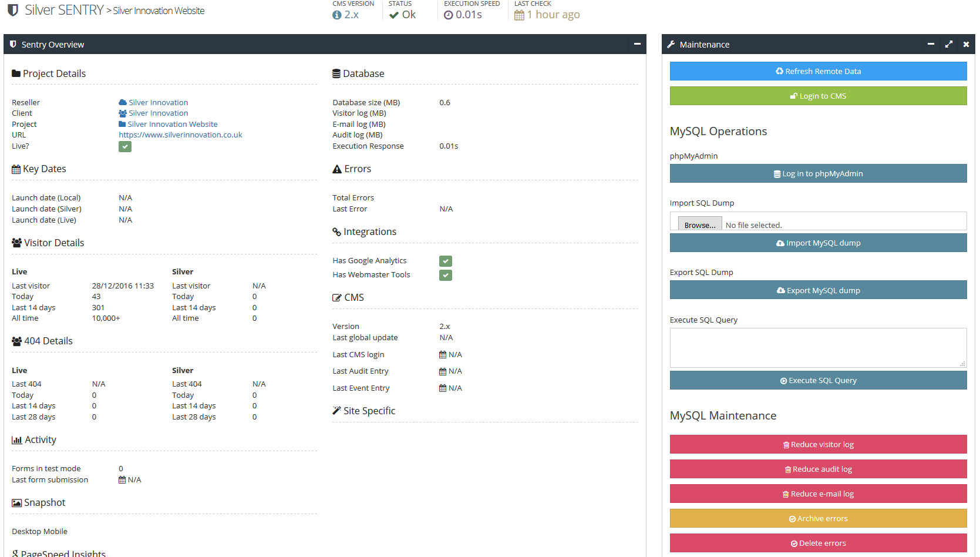The image size is (980, 557).
Task: Click the Import MySQL dump button
Action: tap(818, 243)
